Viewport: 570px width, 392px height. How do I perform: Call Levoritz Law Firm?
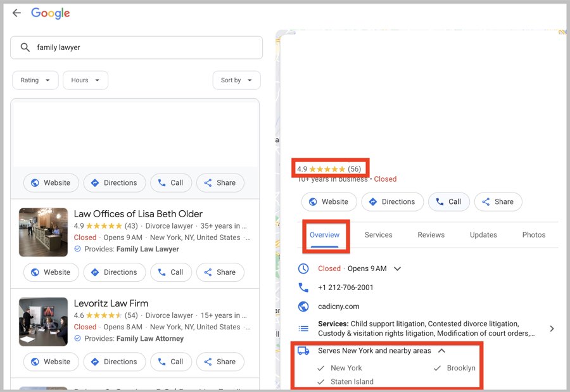point(171,362)
